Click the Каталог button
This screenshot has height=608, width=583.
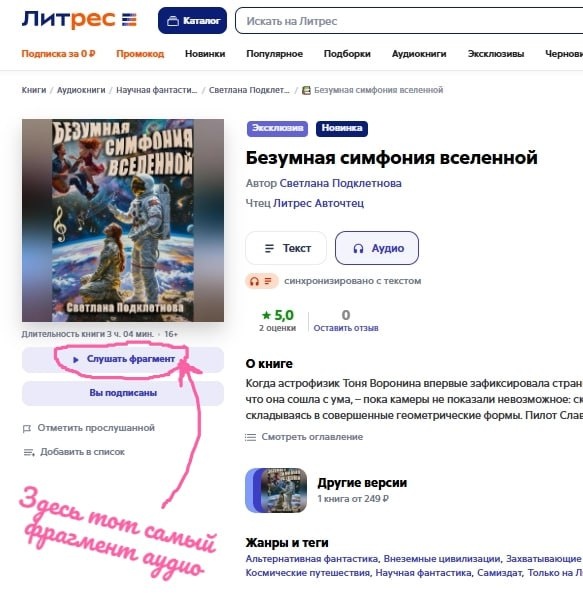(192, 21)
